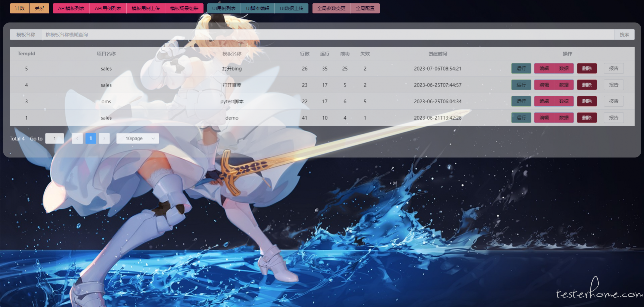Go to previous page arrow
This screenshot has height=307, width=644.
[x=77, y=139]
